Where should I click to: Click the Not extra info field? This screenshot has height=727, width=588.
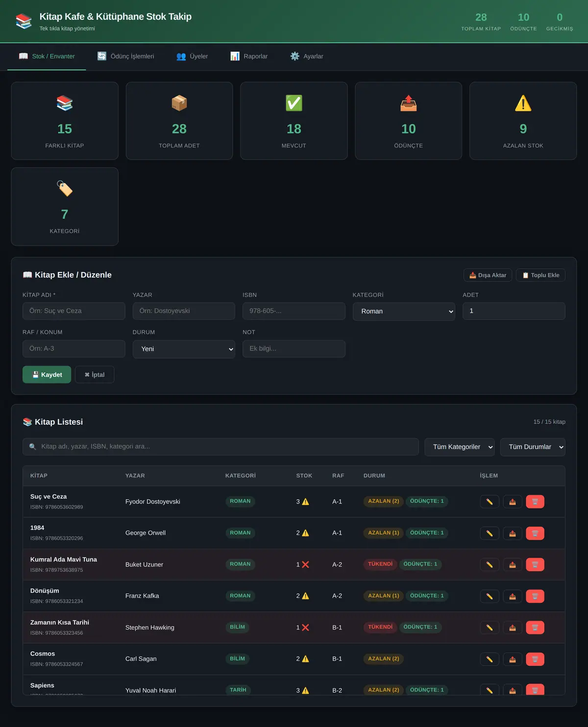(294, 349)
